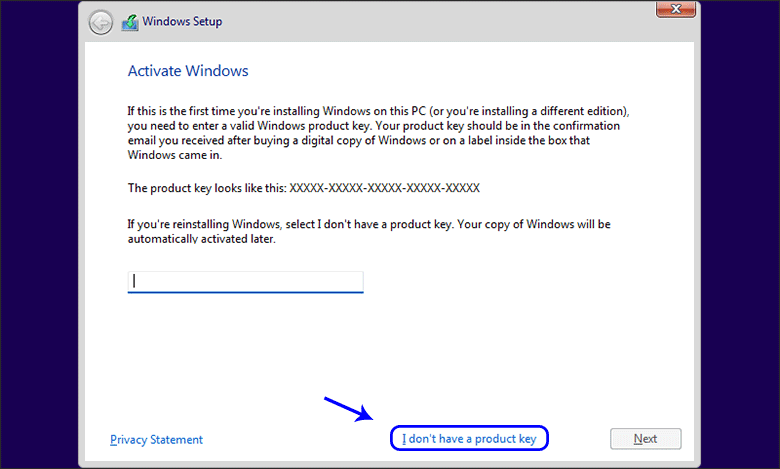780x469 pixels.
Task: Click the Next button
Action: [645, 439]
